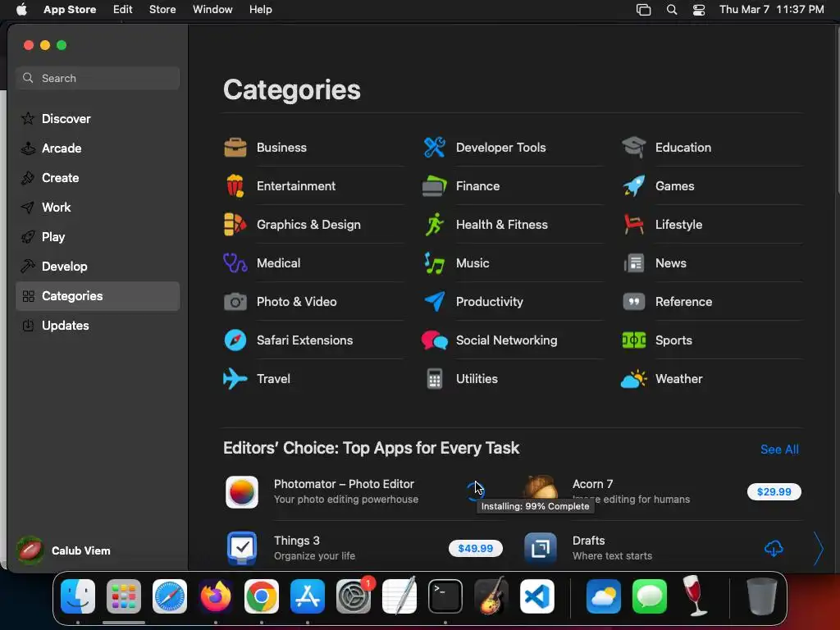Open the Help menu

point(260,10)
